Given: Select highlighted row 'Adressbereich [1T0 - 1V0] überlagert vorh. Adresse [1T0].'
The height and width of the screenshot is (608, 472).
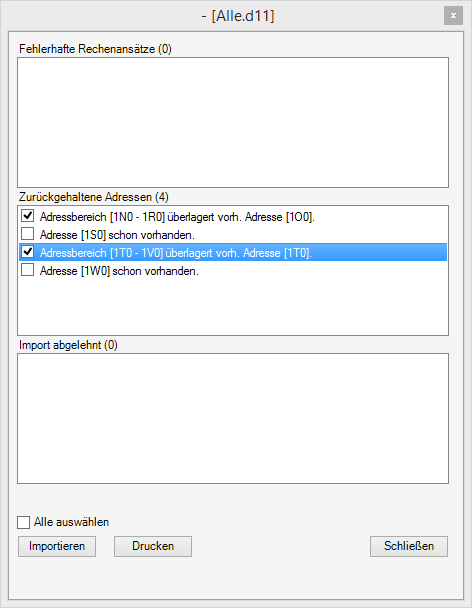Looking at the screenshot, I should 233,252.
